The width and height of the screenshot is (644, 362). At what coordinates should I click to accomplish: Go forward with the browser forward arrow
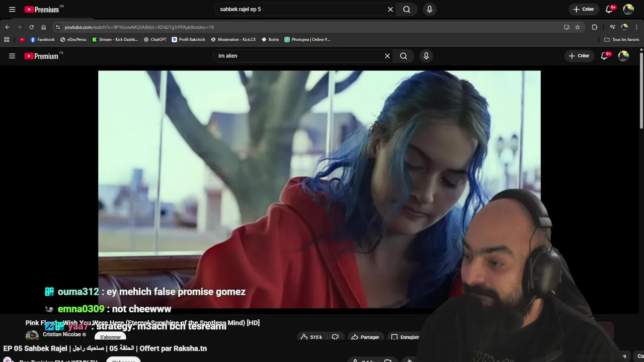coord(19,27)
